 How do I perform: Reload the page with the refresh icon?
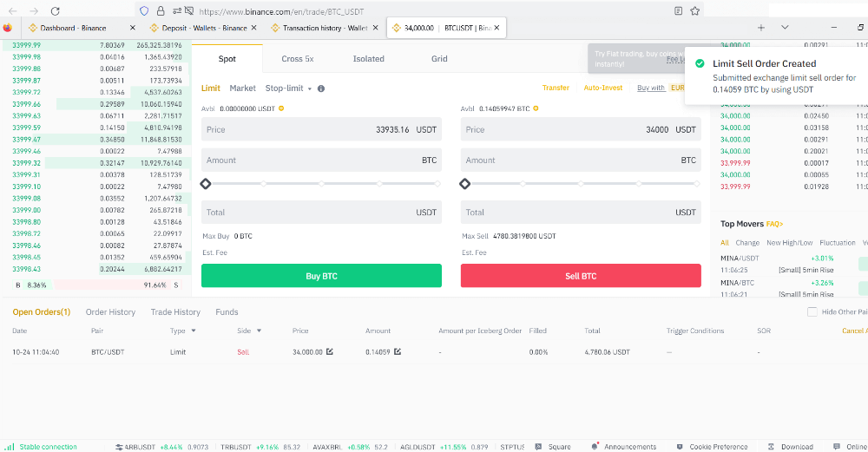(55, 11)
